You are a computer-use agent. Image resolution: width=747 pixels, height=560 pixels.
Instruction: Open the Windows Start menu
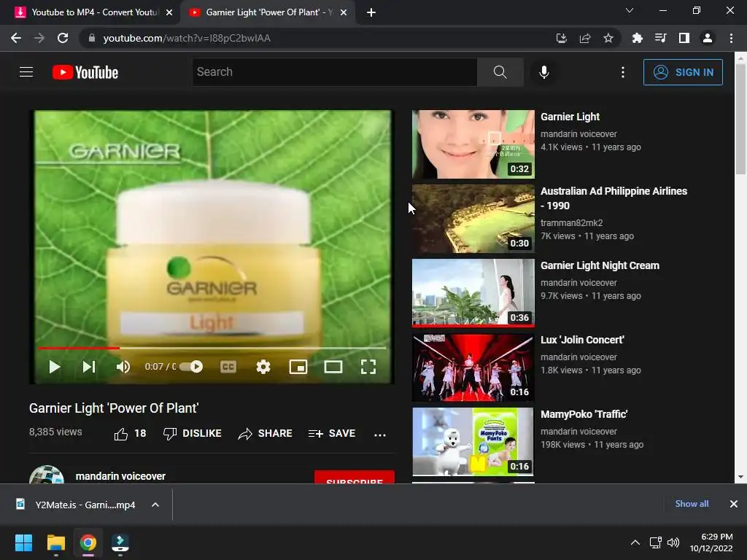[x=23, y=542]
